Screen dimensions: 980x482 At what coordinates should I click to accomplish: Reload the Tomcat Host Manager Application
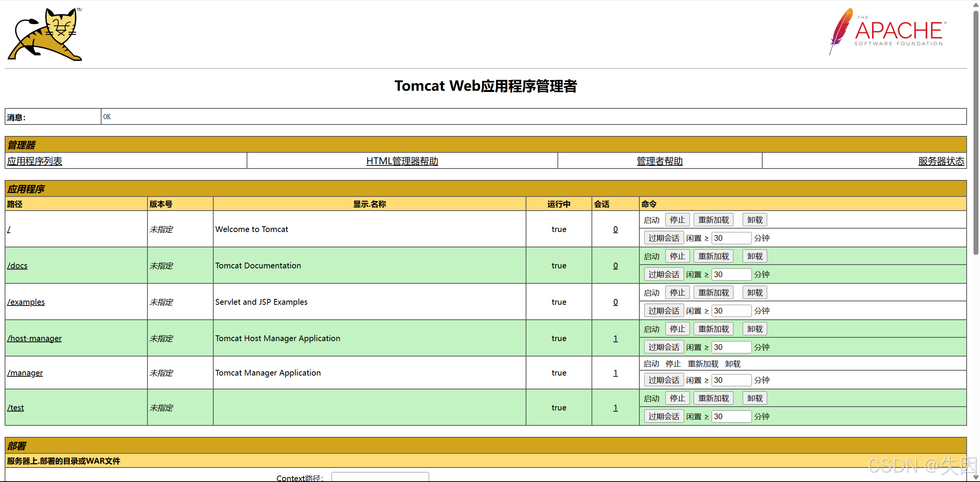point(713,329)
